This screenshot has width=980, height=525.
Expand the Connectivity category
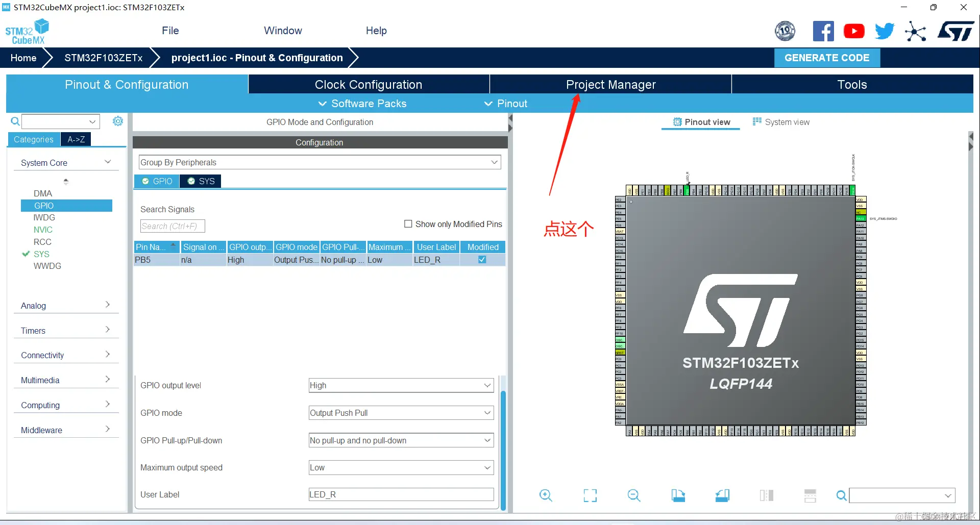[107, 355]
